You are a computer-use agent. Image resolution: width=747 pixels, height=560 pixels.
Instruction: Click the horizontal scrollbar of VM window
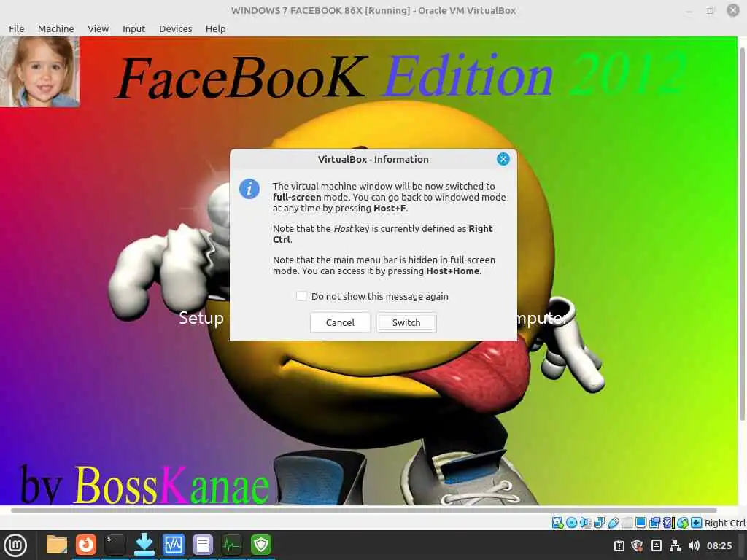363,510
